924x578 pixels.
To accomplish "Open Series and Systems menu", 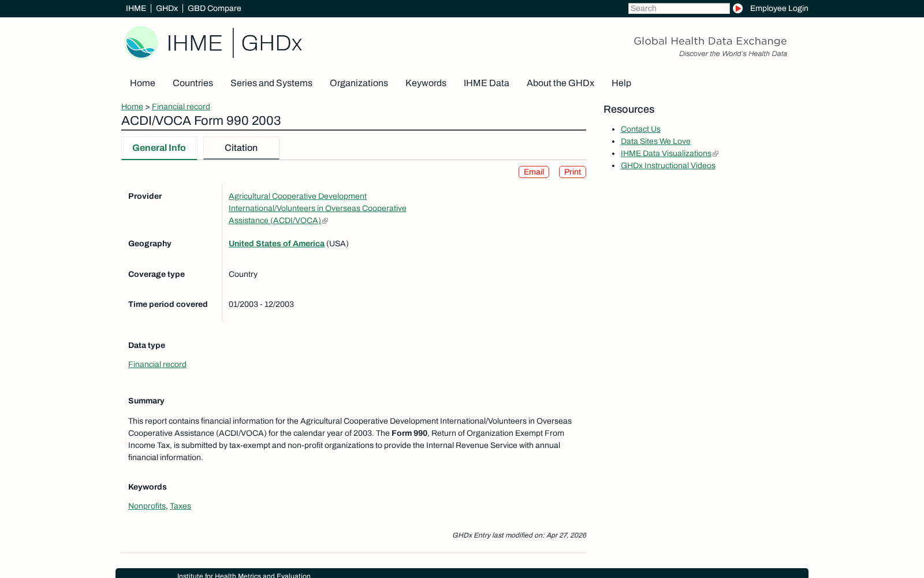I will click(x=271, y=83).
